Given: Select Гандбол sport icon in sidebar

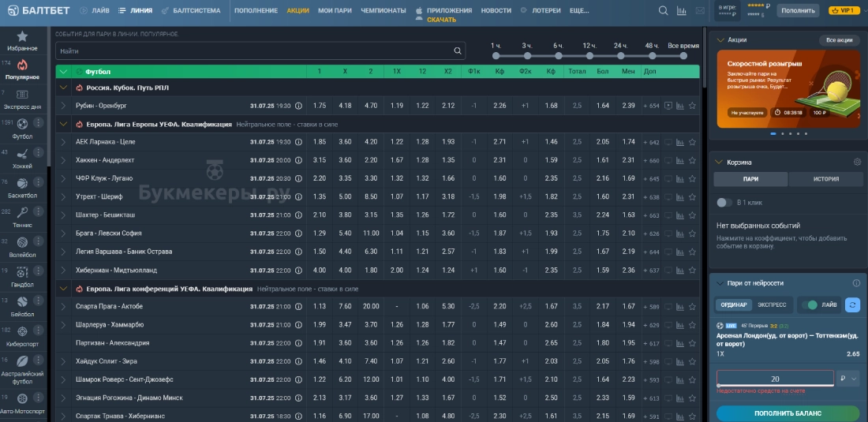Looking at the screenshot, I should (x=22, y=272).
